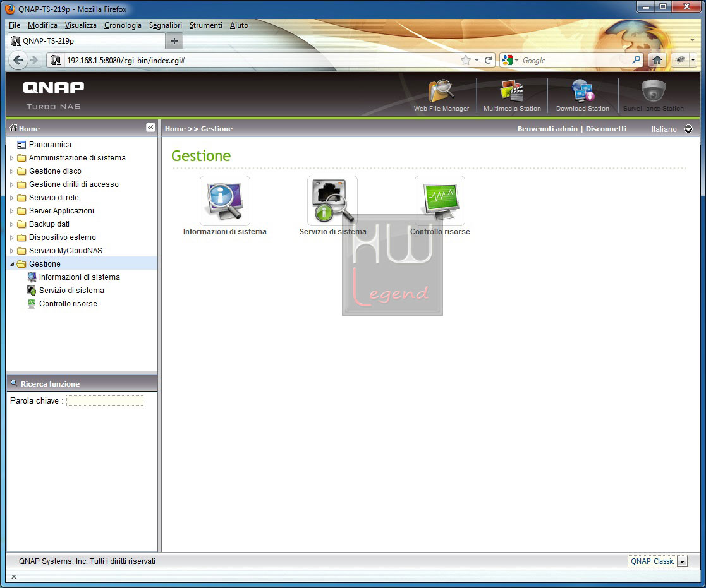Select Controllo risorse in the tree

(68, 304)
